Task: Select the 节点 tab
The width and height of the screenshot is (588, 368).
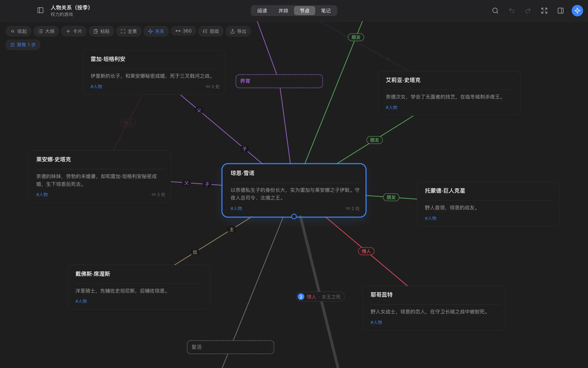Action: (305, 11)
